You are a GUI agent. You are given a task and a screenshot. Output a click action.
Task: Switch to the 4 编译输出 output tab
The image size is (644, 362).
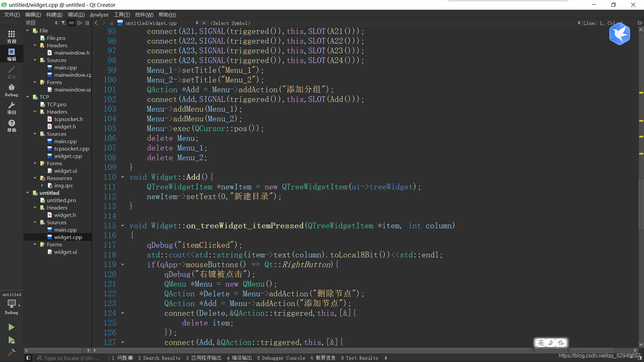pyautogui.click(x=239, y=358)
